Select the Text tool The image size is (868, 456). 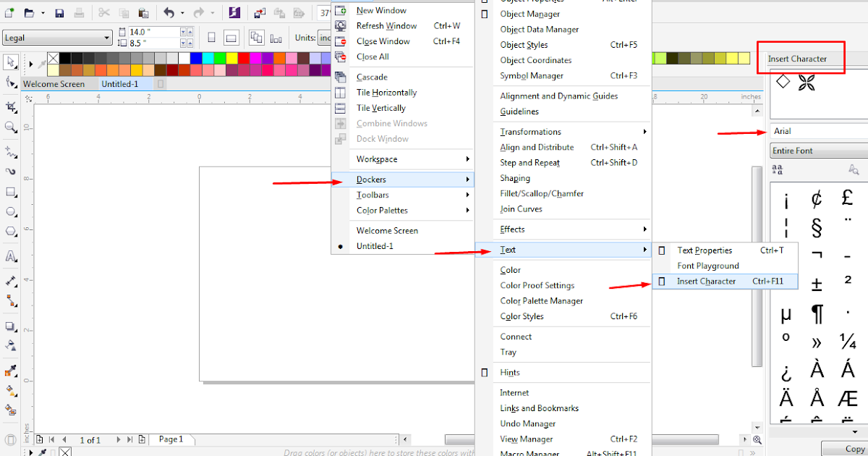tap(10, 256)
